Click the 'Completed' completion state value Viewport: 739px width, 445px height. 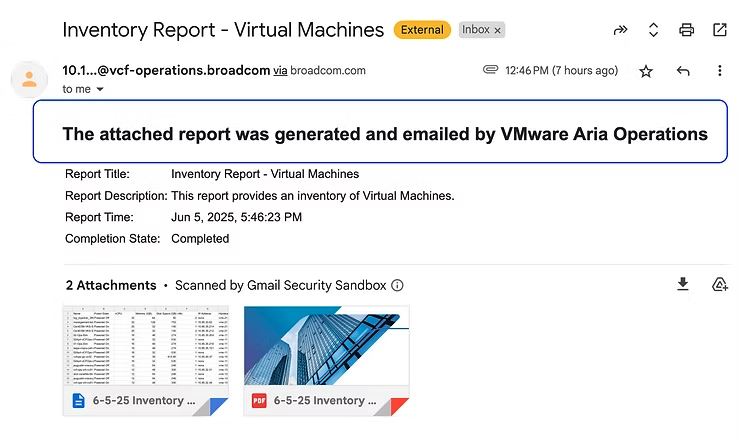click(x=200, y=239)
